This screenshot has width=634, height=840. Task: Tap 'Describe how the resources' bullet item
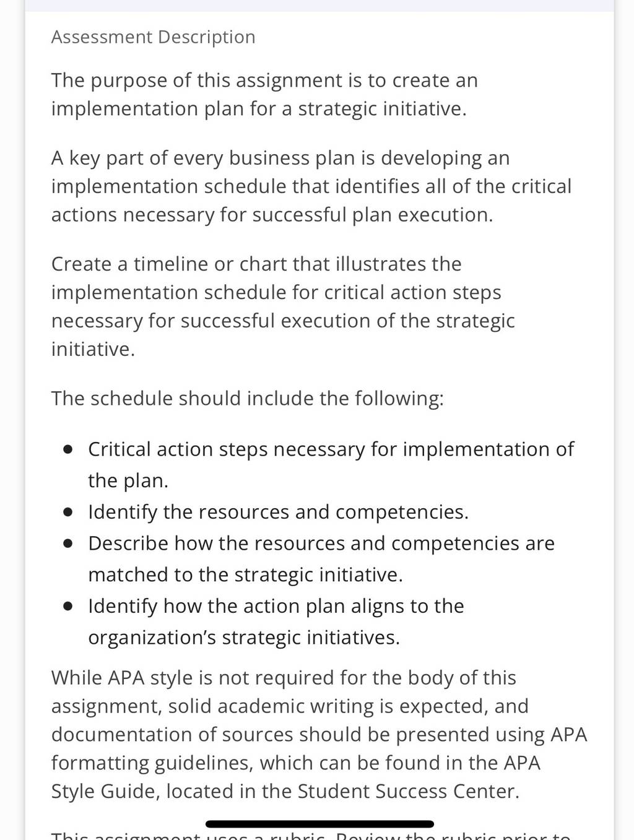(321, 559)
